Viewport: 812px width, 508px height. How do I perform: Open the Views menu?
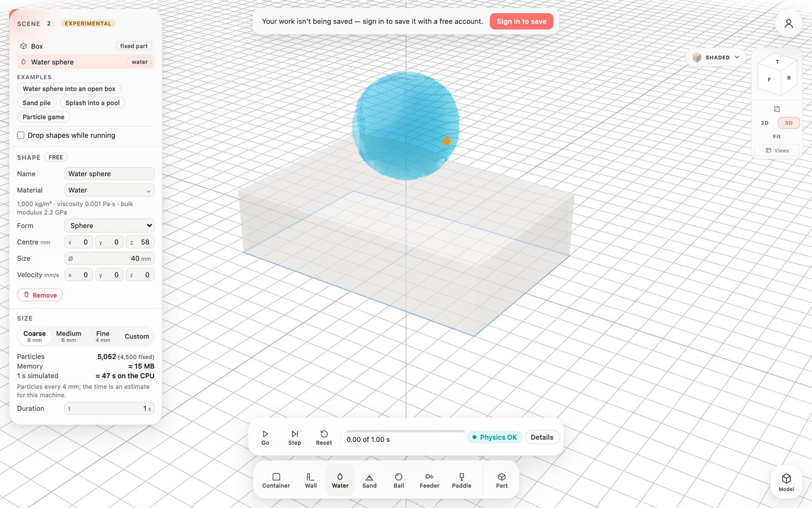coord(777,150)
